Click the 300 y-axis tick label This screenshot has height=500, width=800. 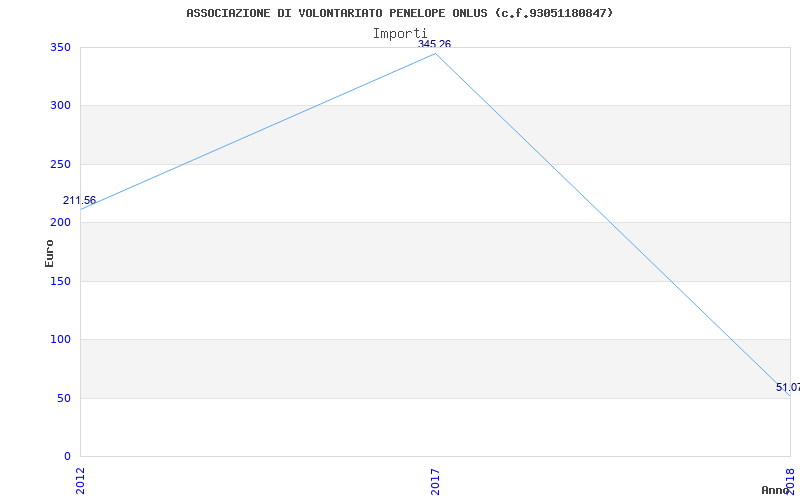(60, 106)
